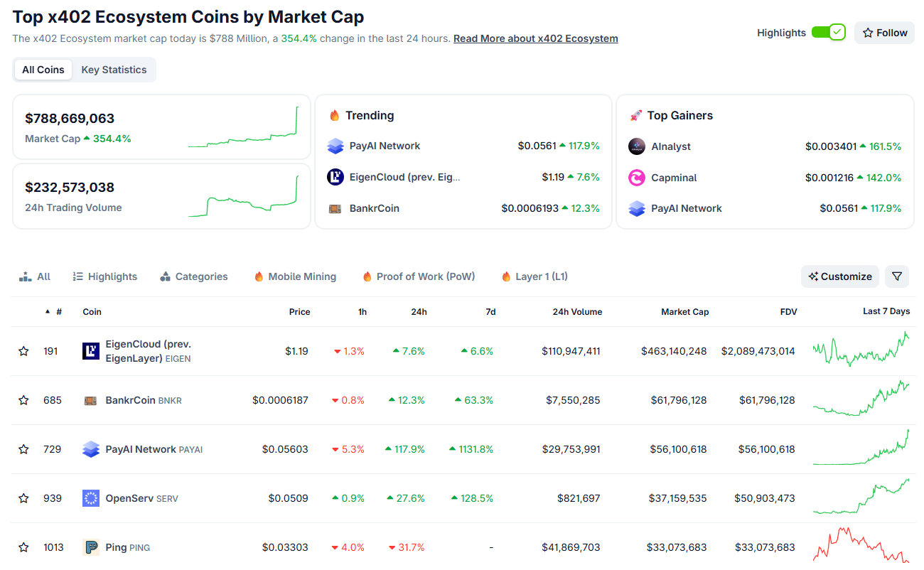The height and width of the screenshot is (570, 924).
Task: Click the OpenServ SERV coin icon
Action: (x=90, y=498)
